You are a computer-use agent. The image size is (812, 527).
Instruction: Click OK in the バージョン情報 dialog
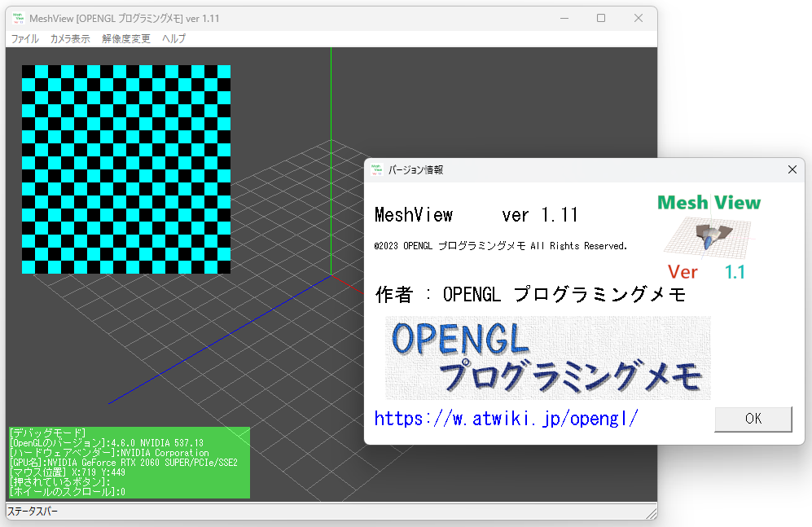coord(753,419)
